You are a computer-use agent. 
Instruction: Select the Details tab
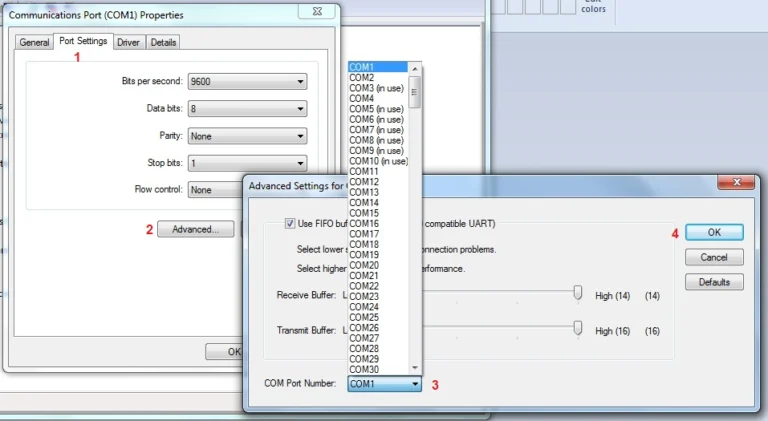(x=163, y=43)
